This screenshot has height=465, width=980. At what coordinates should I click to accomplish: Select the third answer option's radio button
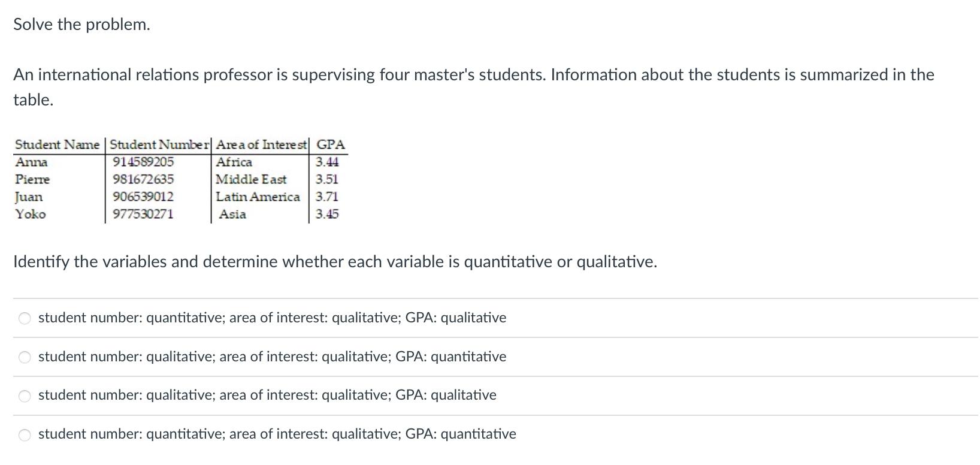coord(24,395)
